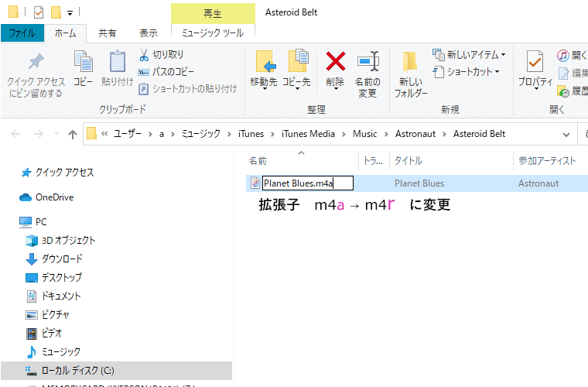
Task: Click the Play (再生) contextual tab header
Action: pyautogui.click(x=213, y=14)
